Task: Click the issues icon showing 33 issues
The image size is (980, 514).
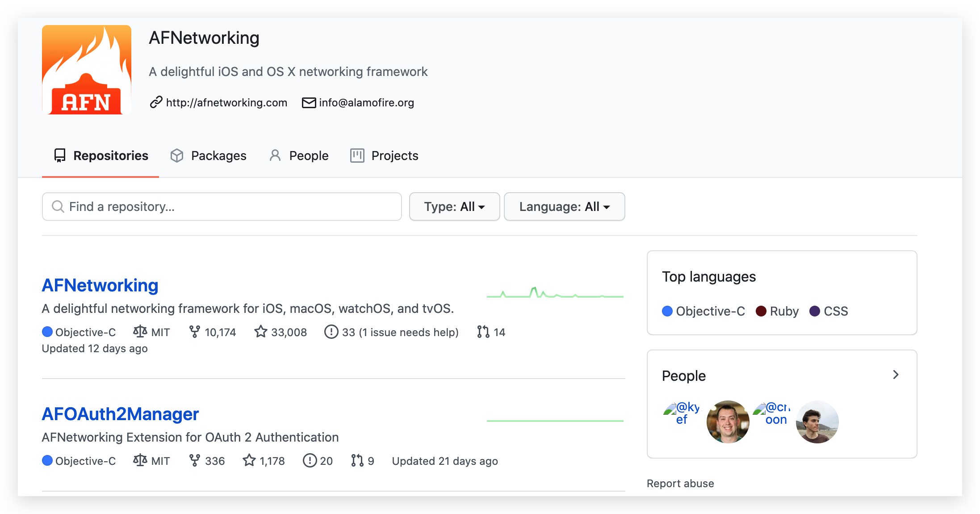Action: point(331,332)
